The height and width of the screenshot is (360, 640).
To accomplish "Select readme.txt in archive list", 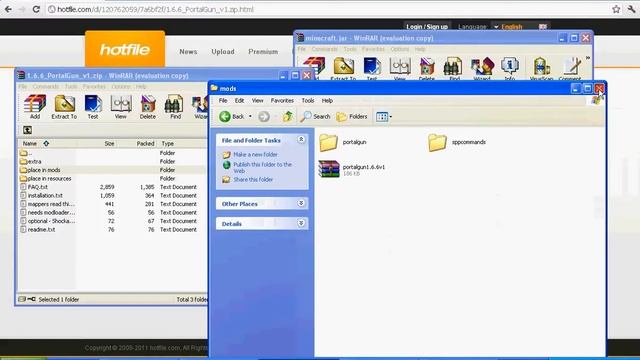I will 38,229.
